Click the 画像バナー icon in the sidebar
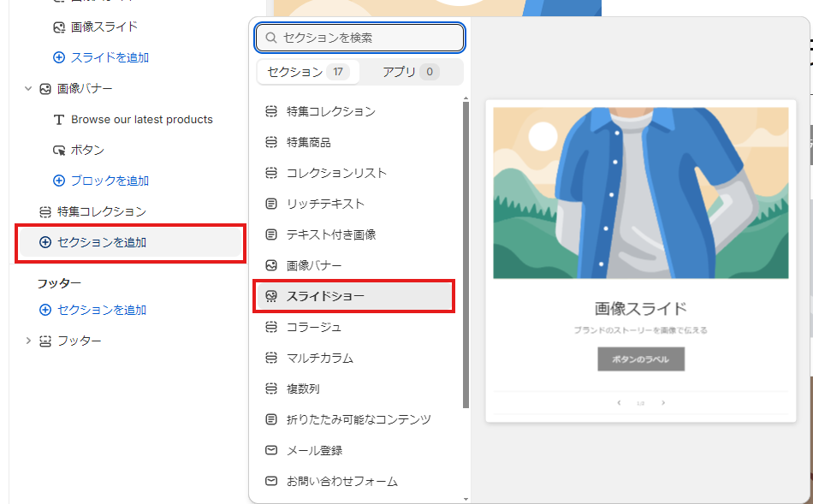 click(45, 88)
